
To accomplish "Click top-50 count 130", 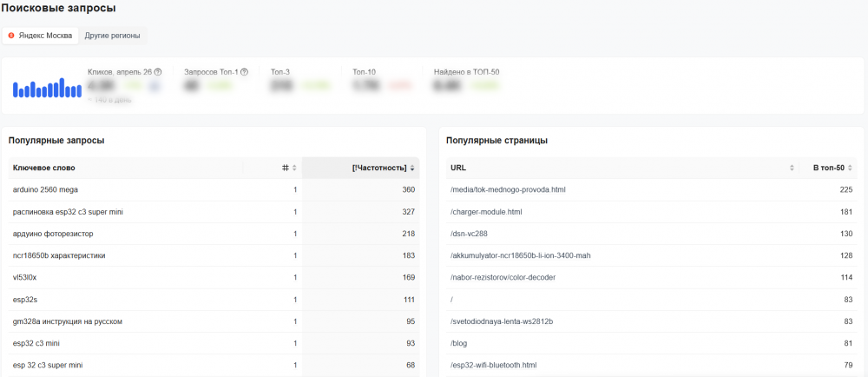I will click(846, 234).
